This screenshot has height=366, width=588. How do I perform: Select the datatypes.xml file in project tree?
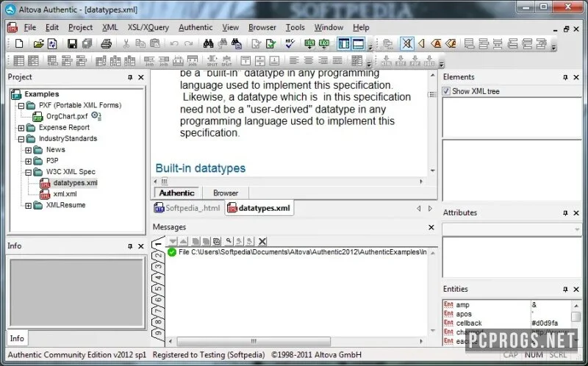[75, 183]
